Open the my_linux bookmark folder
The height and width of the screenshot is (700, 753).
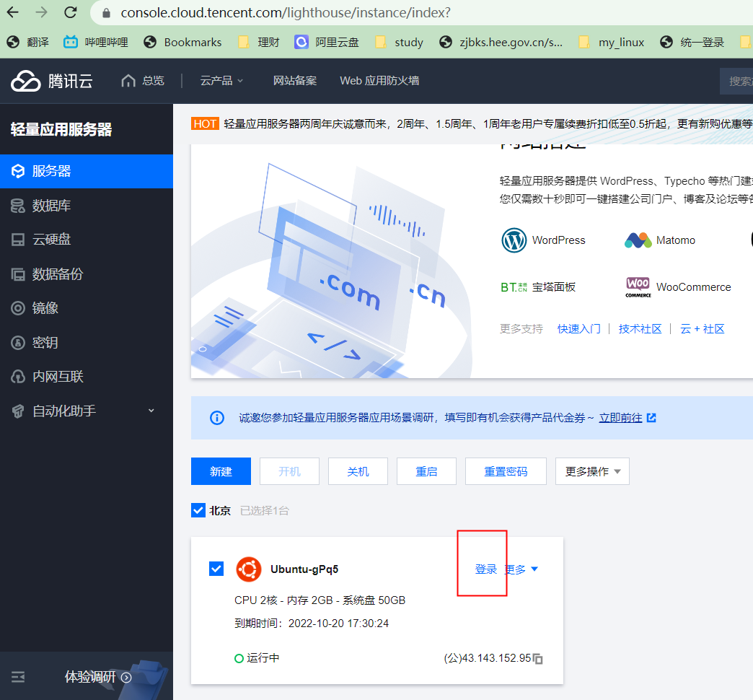[x=612, y=43]
